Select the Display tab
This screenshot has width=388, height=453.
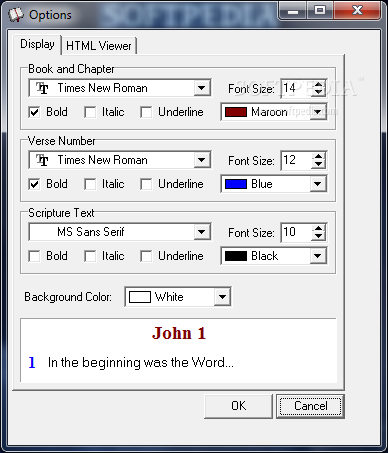[x=37, y=44]
